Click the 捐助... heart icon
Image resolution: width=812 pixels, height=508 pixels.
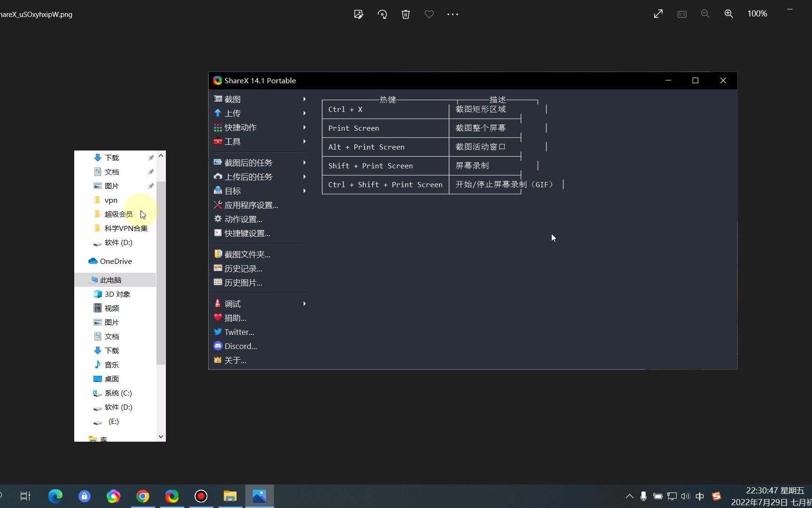click(218, 317)
